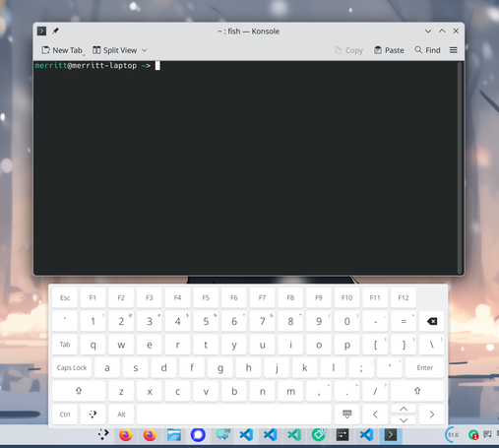The height and width of the screenshot is (448, 499).
Task: Open the Dolphin file manager taskbar icon
Action: click(x=174, y=435)
